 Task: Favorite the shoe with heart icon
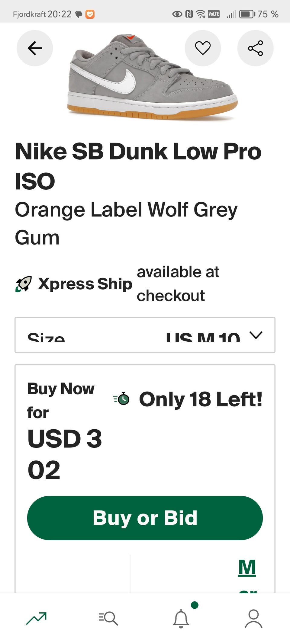203,48
